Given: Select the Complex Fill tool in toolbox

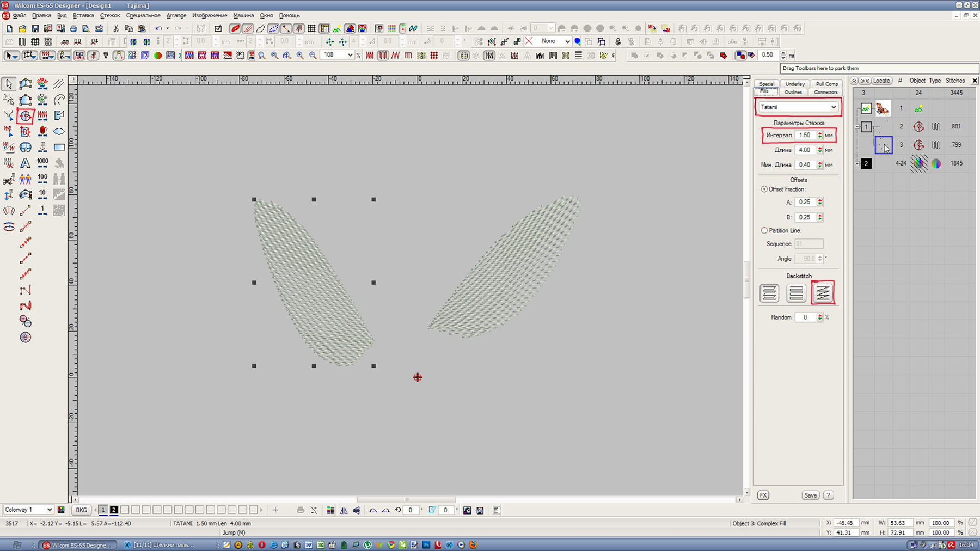Looking at the screenshot, I should pyautogui.click(x=25, y=115).
